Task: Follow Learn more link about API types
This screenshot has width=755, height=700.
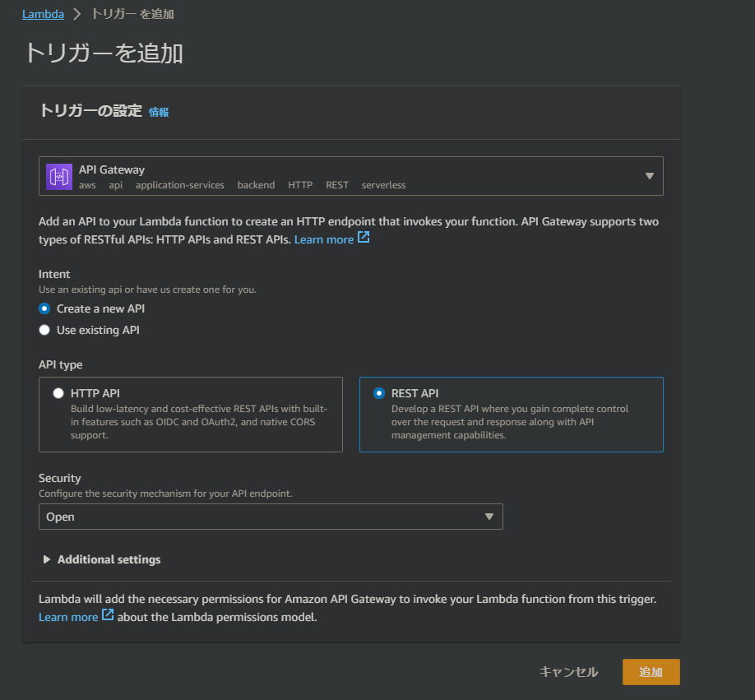Action: 323,239
